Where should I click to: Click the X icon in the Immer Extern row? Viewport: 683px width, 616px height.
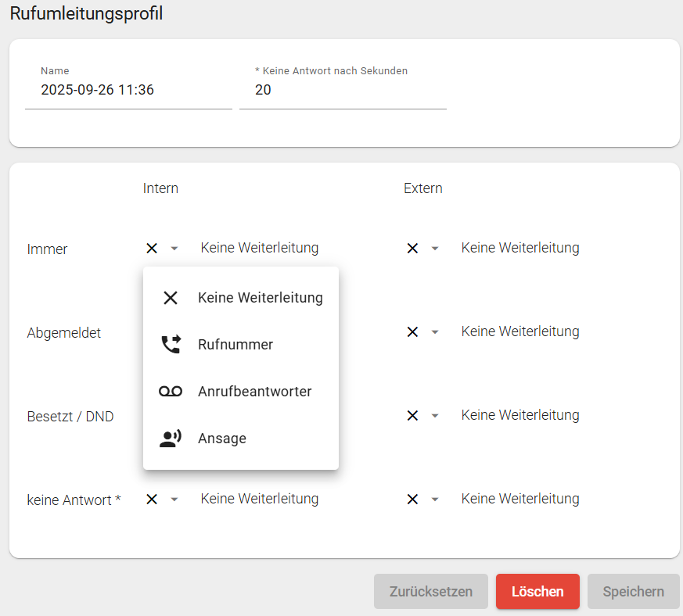412,248
